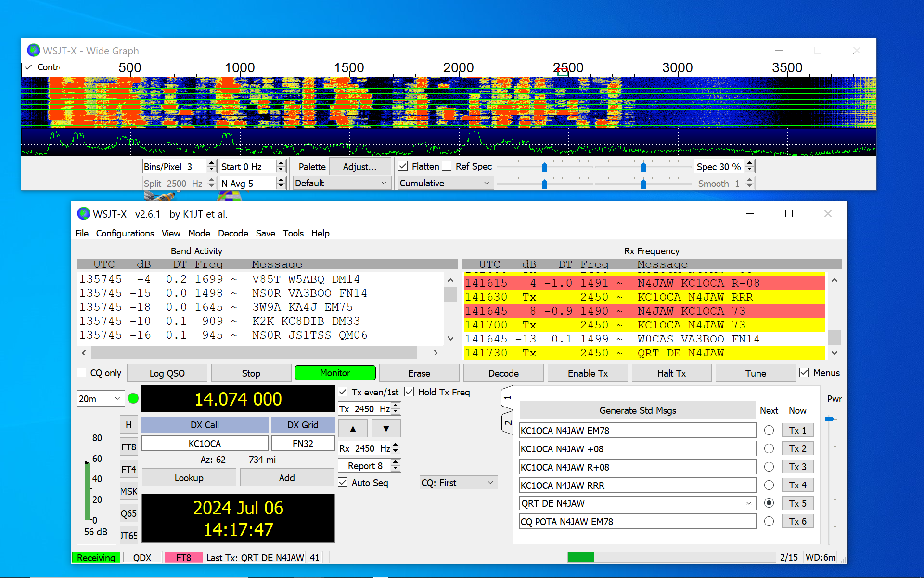Adjust the Spec 30 % stepper

pos(749,166)
